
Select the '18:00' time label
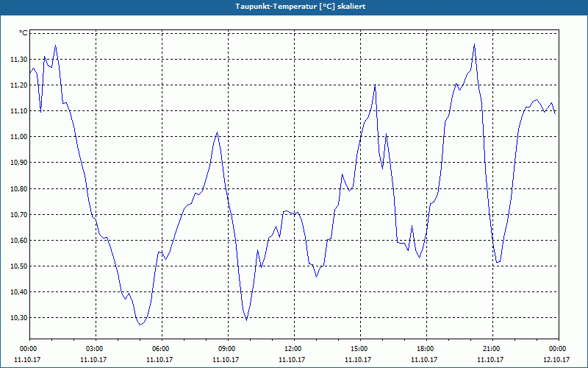(x=426, y=349)
